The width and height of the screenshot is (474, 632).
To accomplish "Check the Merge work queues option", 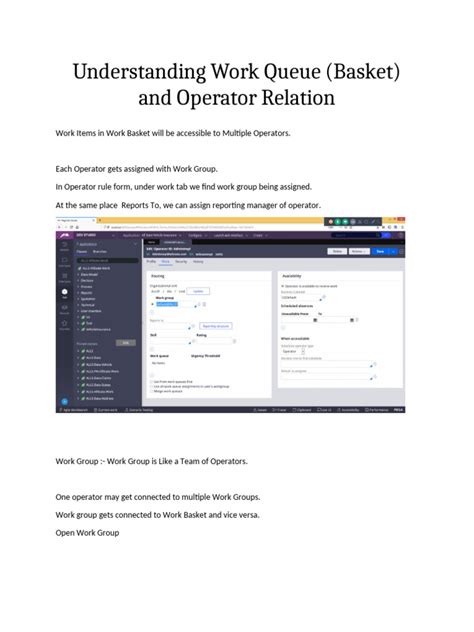I will [x=152, y=391].
